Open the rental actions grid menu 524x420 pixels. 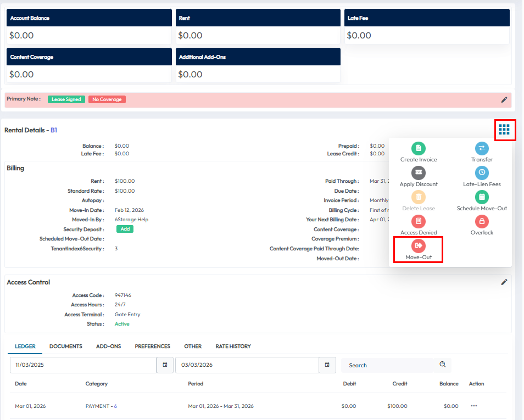click(504, 130)
